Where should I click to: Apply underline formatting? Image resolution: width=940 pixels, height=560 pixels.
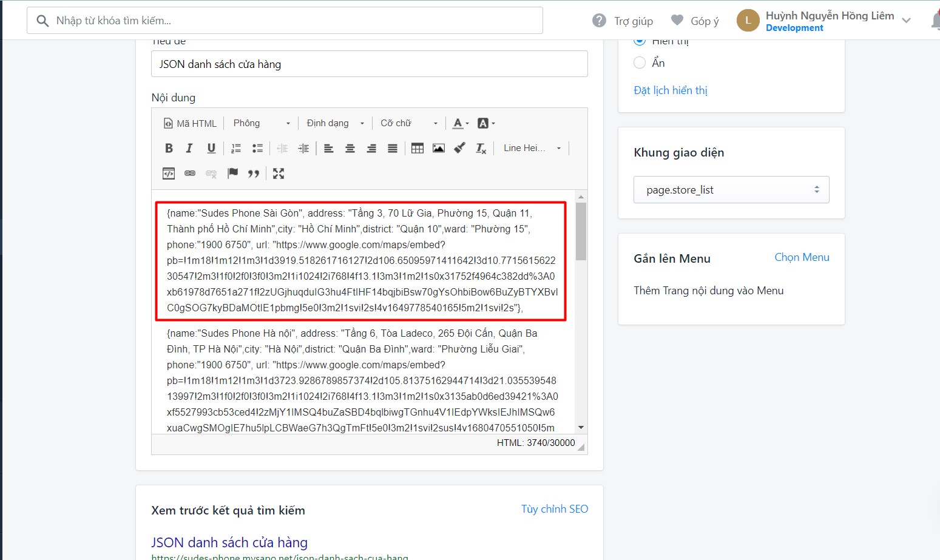click(211, 148)
